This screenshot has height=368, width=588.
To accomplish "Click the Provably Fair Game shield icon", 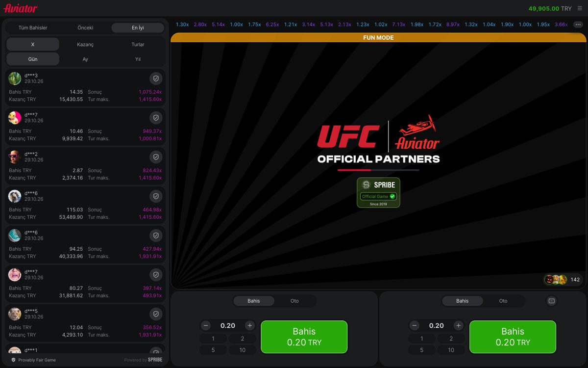I will click(13, 360).
